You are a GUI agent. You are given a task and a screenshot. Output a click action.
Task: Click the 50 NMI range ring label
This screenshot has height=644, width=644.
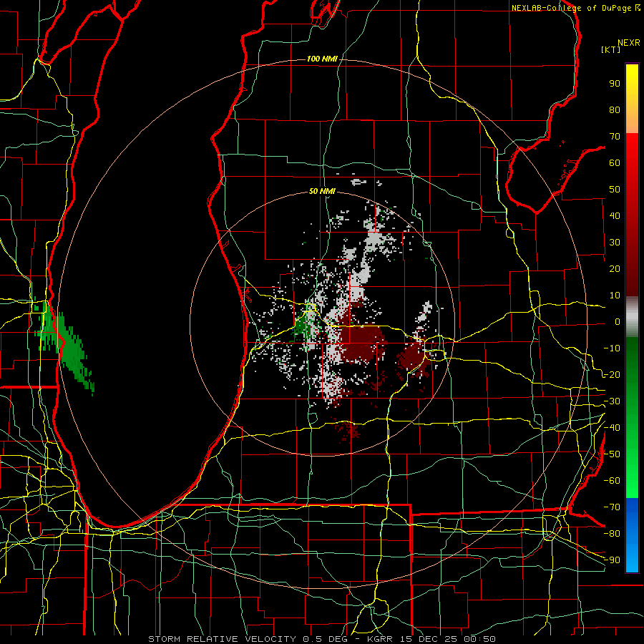pos(322,191)
